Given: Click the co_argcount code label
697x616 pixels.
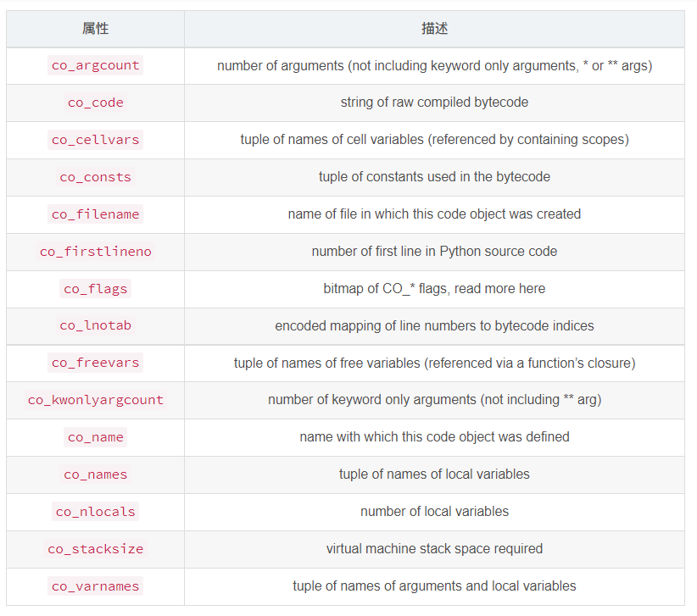Looking at the screenshot, I should point(95,65).
